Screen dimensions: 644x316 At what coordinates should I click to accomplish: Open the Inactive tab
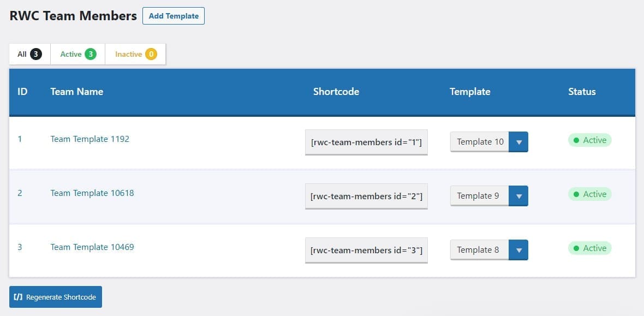(135, 54)
